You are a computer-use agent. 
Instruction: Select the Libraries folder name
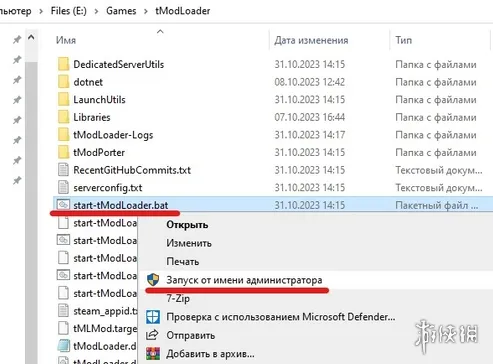[92, 117]
